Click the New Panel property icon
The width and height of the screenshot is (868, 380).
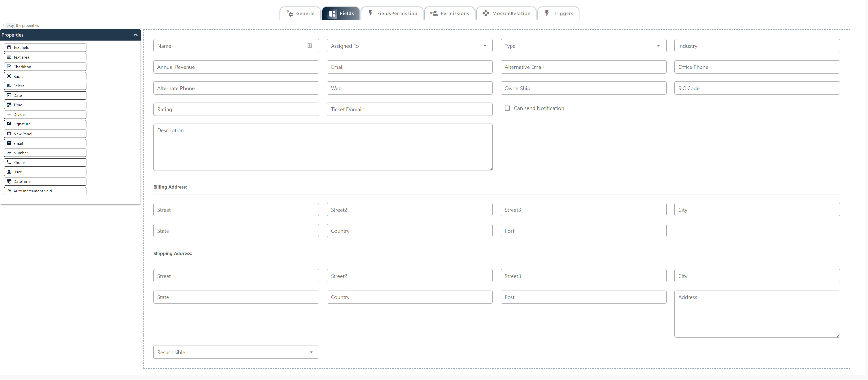point(9,134)
